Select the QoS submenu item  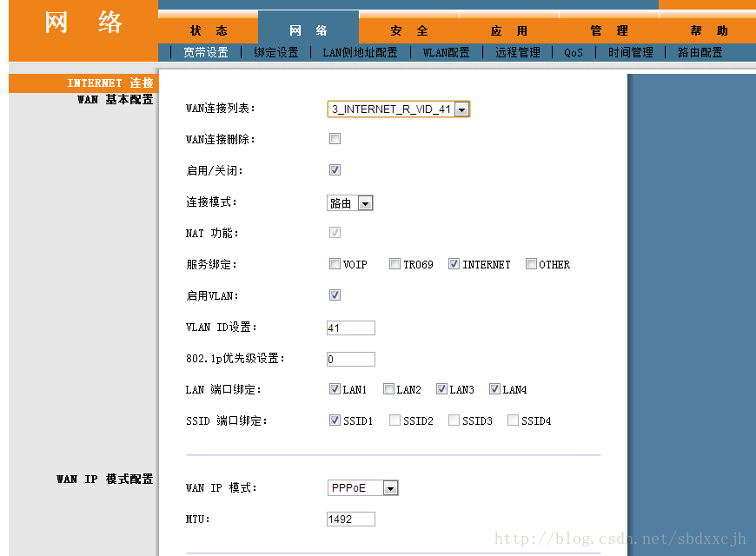pos(574,52)
